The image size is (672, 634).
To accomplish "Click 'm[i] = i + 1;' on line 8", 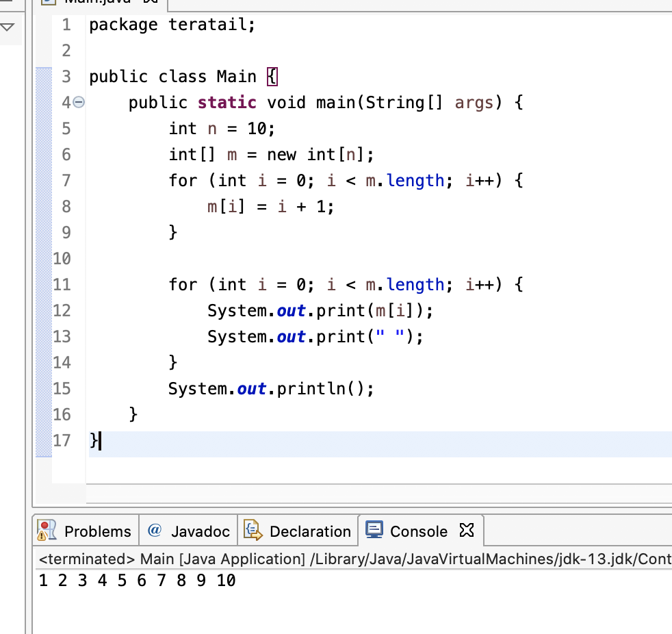I will pyautogui.click(x=270, y=207).
